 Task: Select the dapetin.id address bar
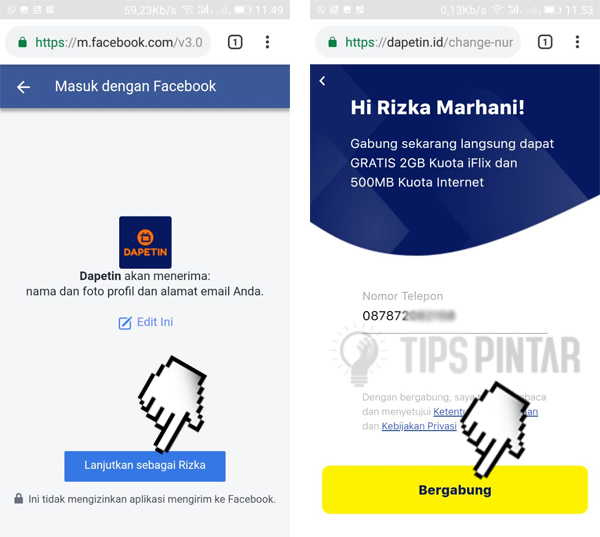click(x=418, y=42)
